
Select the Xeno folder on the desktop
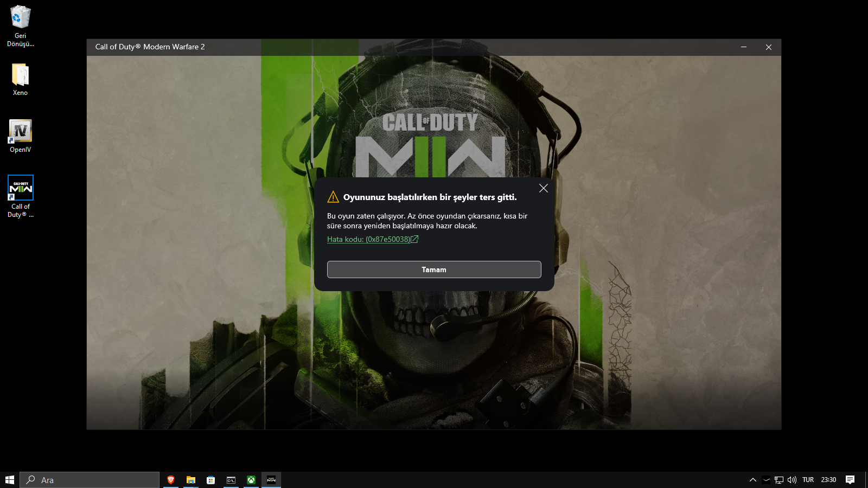click(21, 80)
